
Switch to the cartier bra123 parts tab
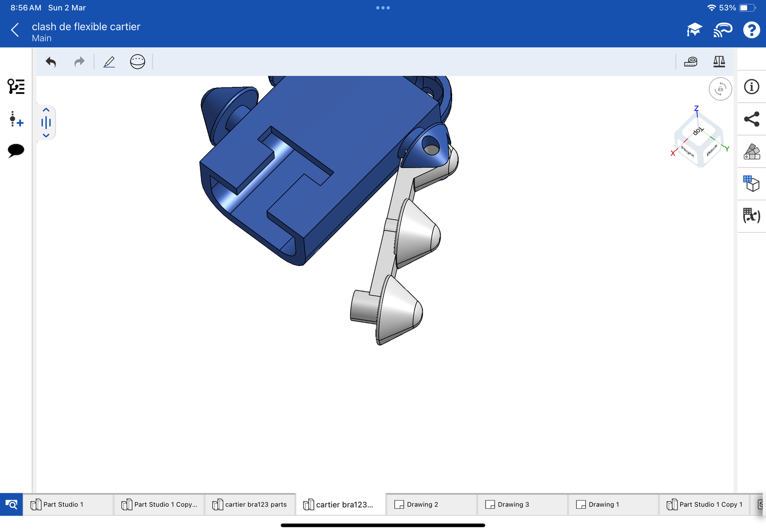250,504
